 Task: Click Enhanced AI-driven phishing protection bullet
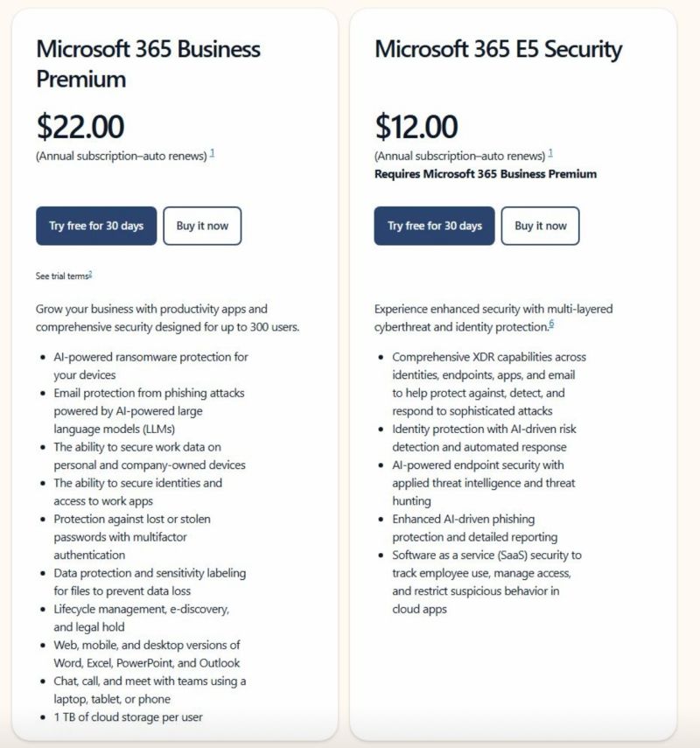pyautogui.click(x=475, y=528)
